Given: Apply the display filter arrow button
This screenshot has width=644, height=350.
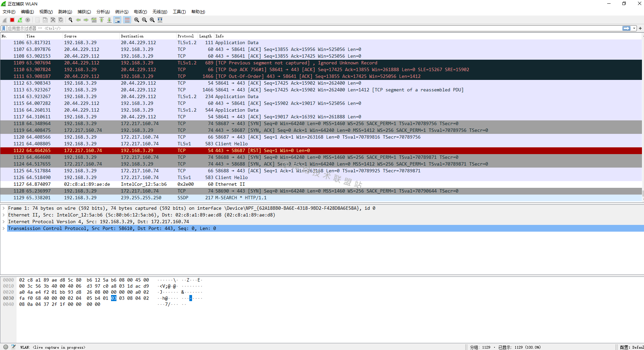Looking at the screenshot, I should 626,28.
